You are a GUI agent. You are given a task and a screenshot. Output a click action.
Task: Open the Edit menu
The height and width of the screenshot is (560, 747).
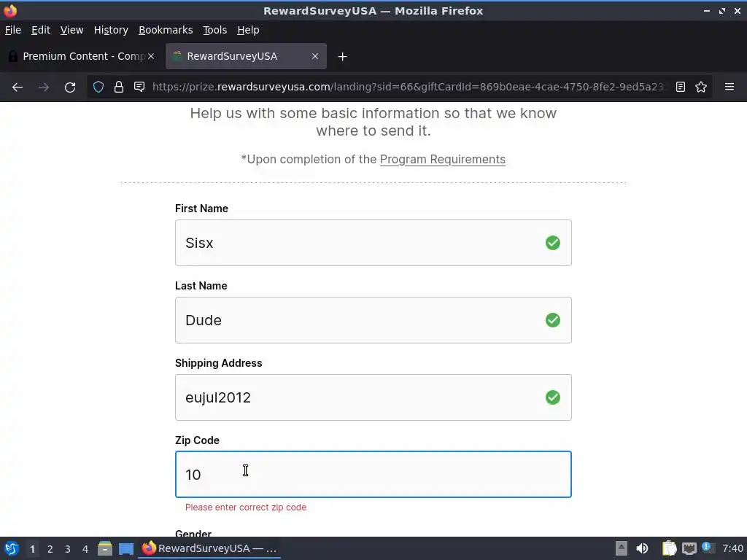[x=41, y=30]
